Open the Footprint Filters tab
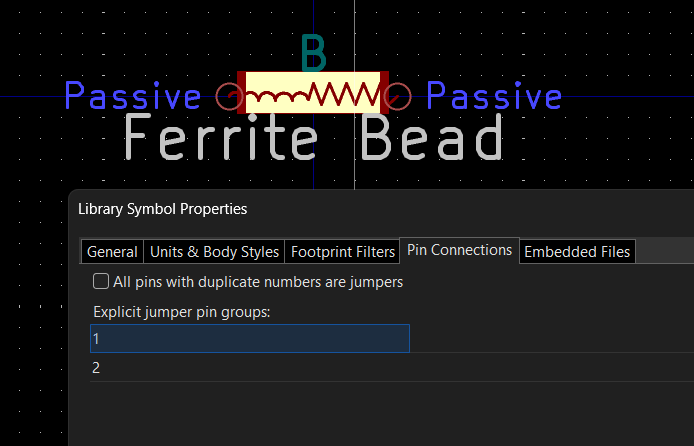This screenshot has width=694, height=446. [x=343, y=252]
